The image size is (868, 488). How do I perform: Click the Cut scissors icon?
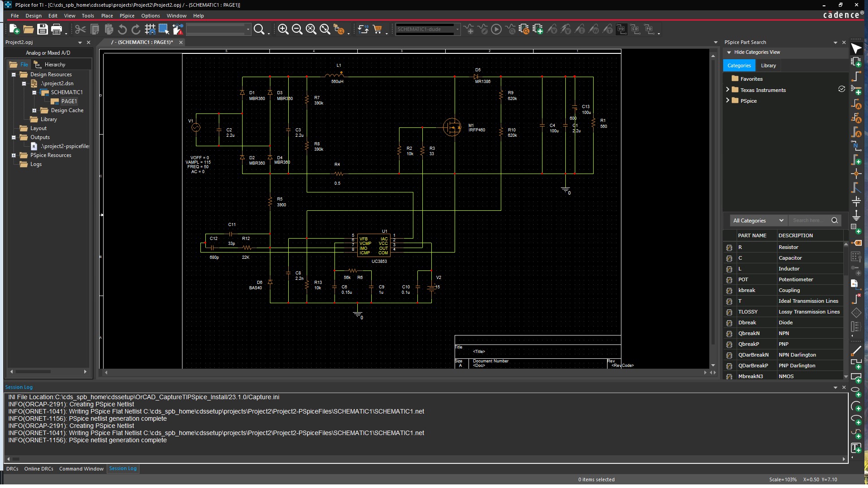pos(80,29)
